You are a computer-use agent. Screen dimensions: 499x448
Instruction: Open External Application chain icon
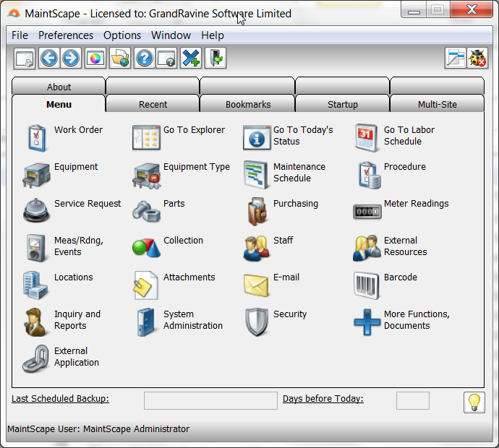tap(35, 359)
